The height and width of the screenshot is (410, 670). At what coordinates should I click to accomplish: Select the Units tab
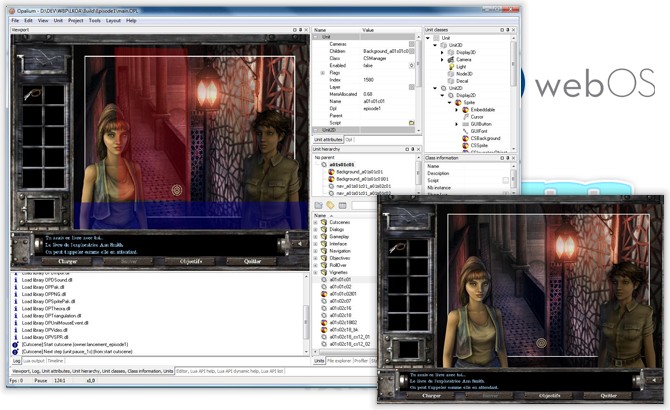[x=319, y=361]
